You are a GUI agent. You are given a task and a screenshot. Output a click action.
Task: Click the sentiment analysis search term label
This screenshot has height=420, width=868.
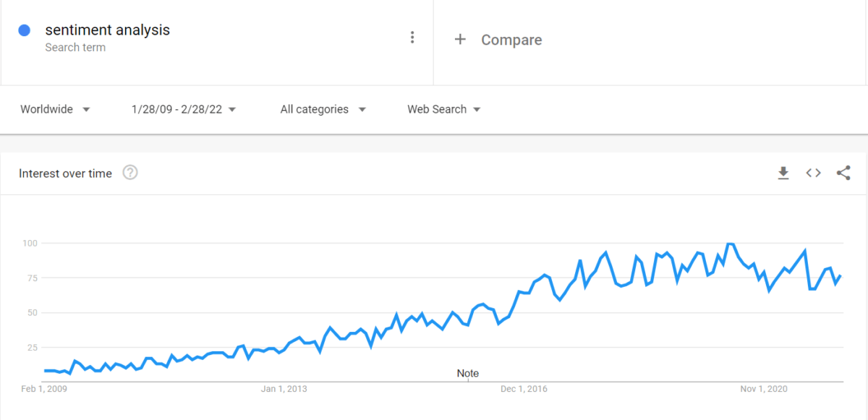coord(108,30)
